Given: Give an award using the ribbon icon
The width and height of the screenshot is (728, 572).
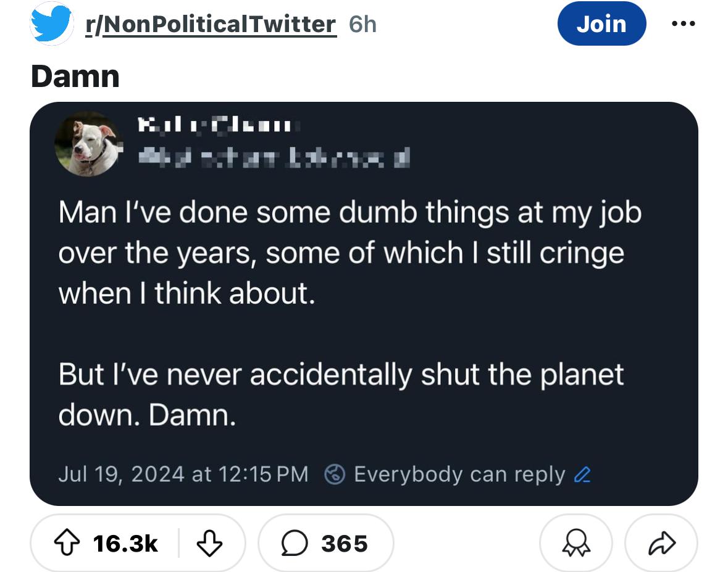Looking at the screenshot, I should (x=575, y=543).
